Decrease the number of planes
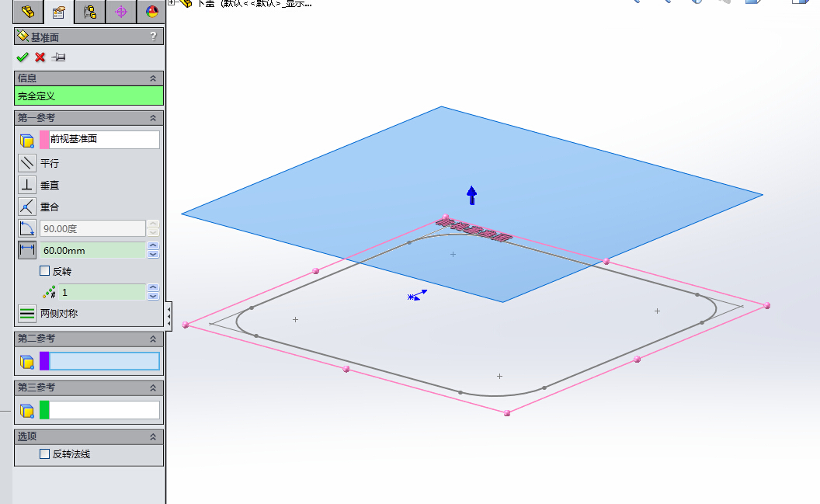 [153, 297]
